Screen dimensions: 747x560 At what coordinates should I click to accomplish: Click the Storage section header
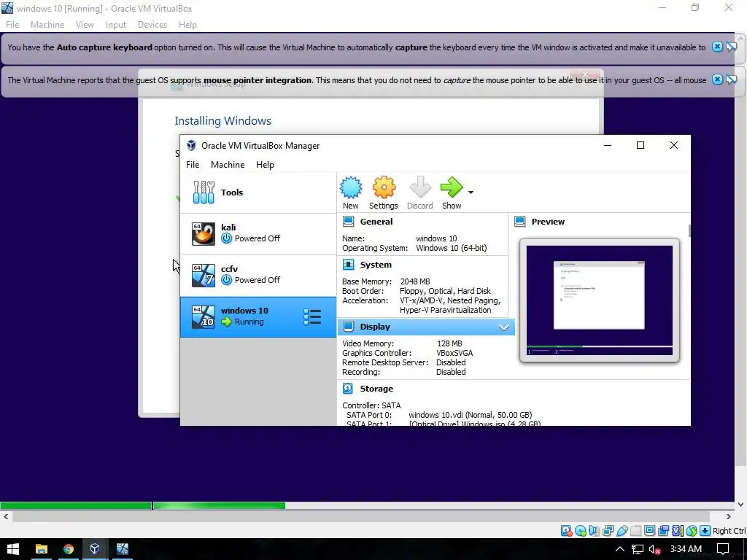point(376,389)
